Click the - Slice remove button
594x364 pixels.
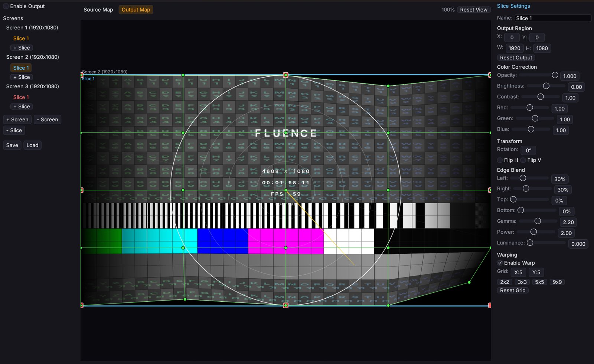coord(14,130)
